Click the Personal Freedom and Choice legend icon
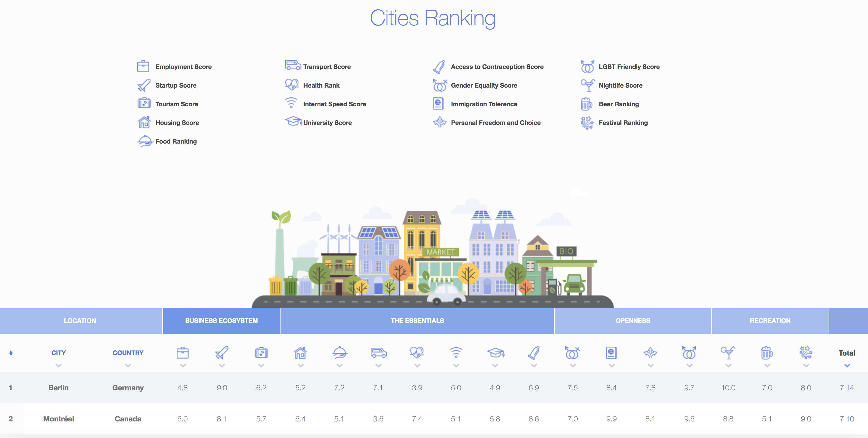The width and height of the screenshot is (868, 438). pos(439,122)
